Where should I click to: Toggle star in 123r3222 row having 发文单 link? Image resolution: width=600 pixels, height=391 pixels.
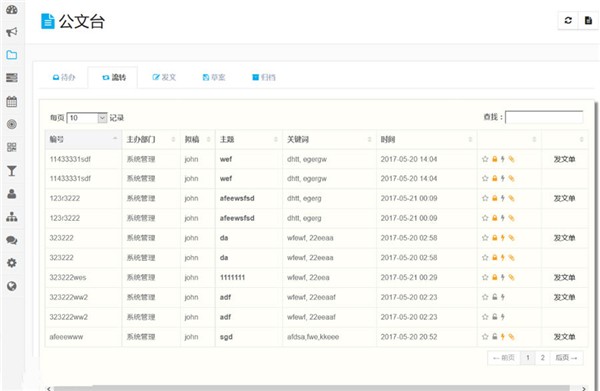point(485,198)
